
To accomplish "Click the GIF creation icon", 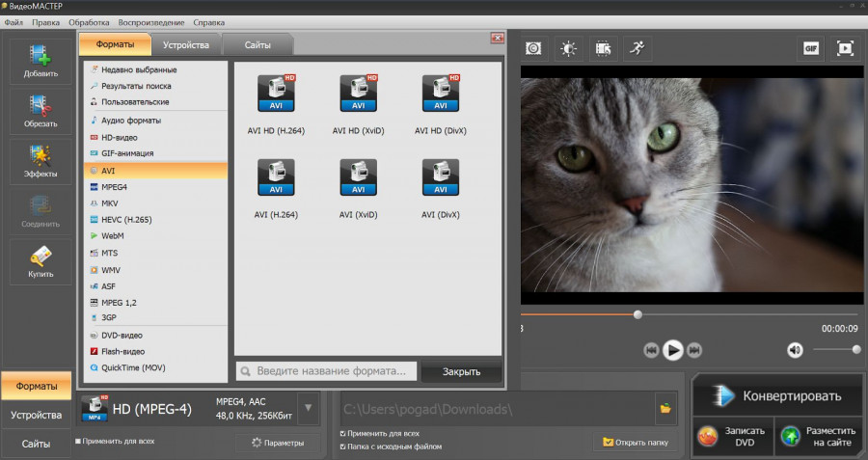I will pos(811,47).
